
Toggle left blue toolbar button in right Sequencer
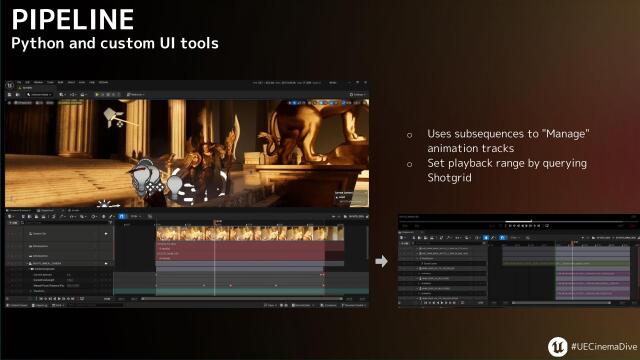[x=486, y=238]
